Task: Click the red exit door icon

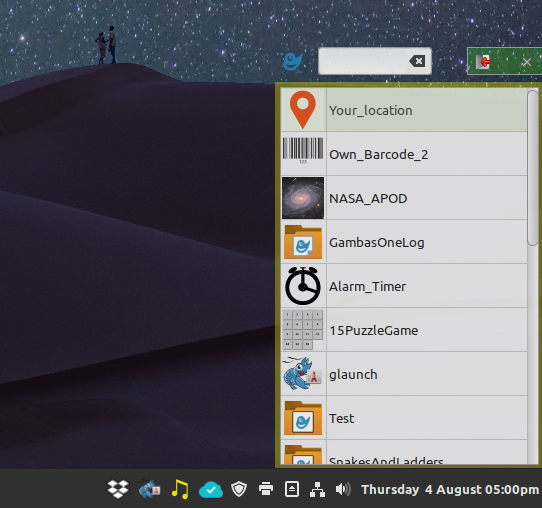Action: pyautogui.click(x=483, y=62)
